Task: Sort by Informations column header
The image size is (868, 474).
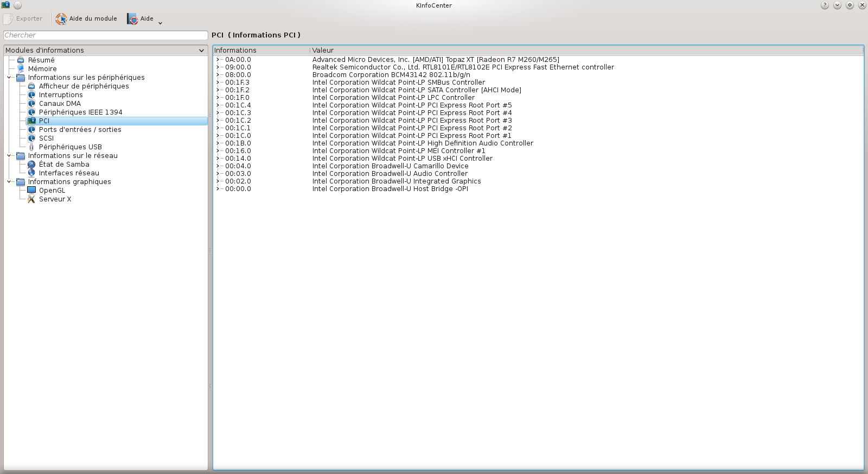Action: click(261, 50)
